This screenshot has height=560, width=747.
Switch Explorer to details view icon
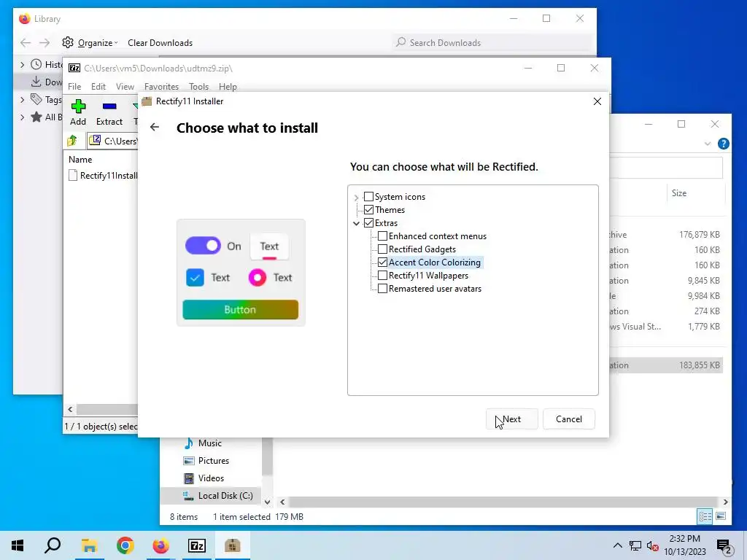coord(705,516)
